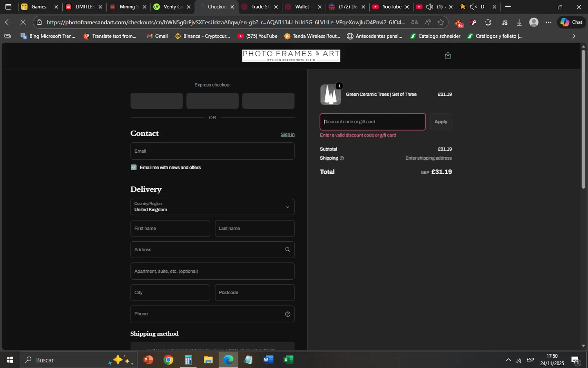Open the tab actions menu icon
Screen dimensions: 588x368
point(8,7)
